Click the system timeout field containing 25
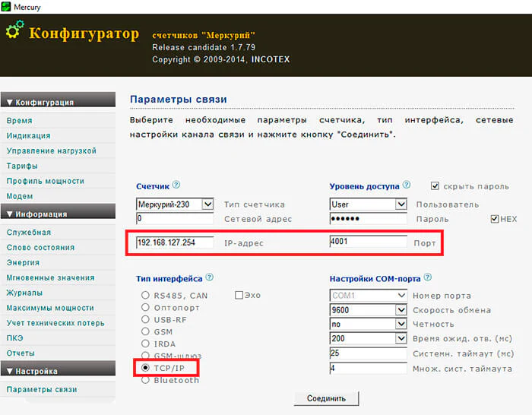 coord(368,353)
